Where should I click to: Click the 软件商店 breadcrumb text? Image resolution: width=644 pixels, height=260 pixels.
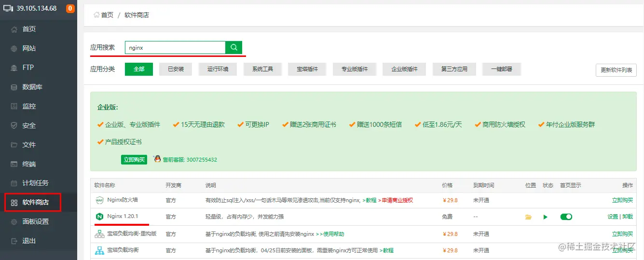[x=137, y=15]
